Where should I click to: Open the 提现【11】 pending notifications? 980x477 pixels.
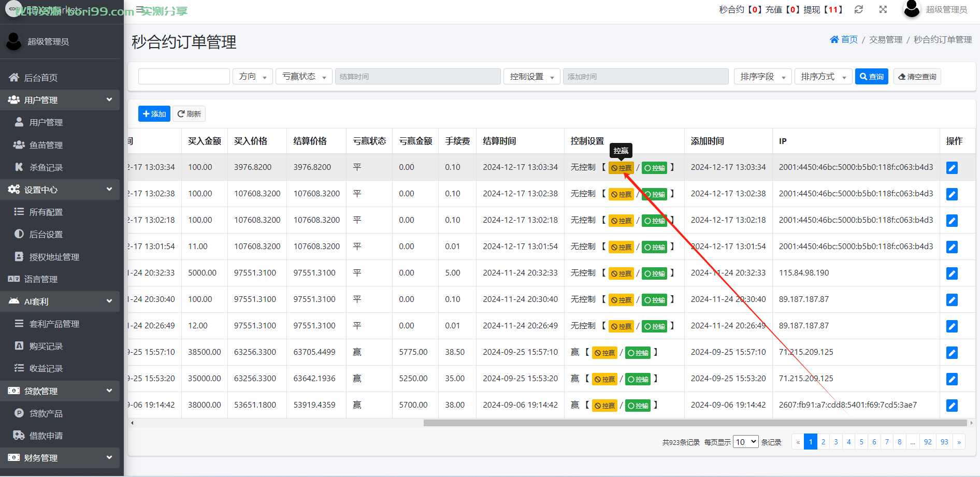823,10
